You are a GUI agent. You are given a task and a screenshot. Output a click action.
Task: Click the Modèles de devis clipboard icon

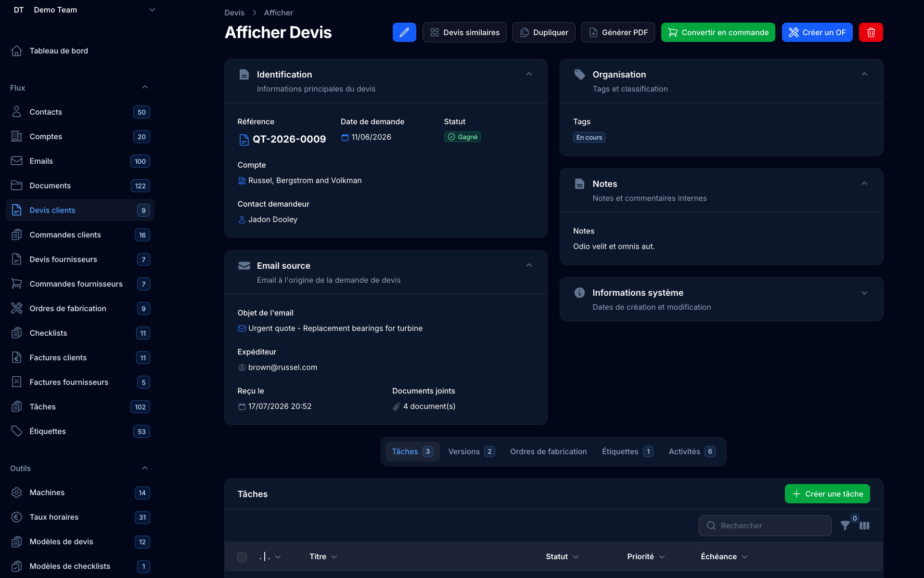tap(17, 541)
